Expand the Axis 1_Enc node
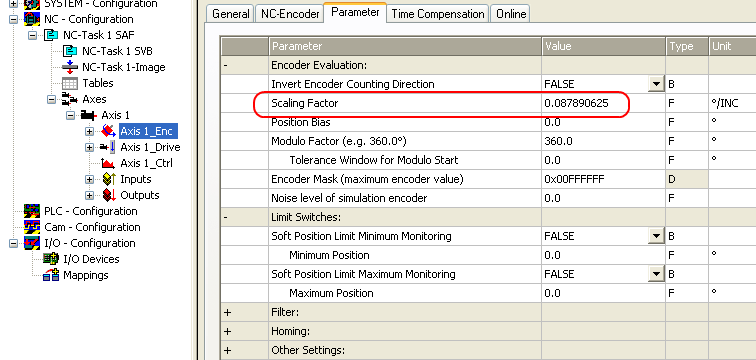 pyautogui.click(x=90, y=131)
